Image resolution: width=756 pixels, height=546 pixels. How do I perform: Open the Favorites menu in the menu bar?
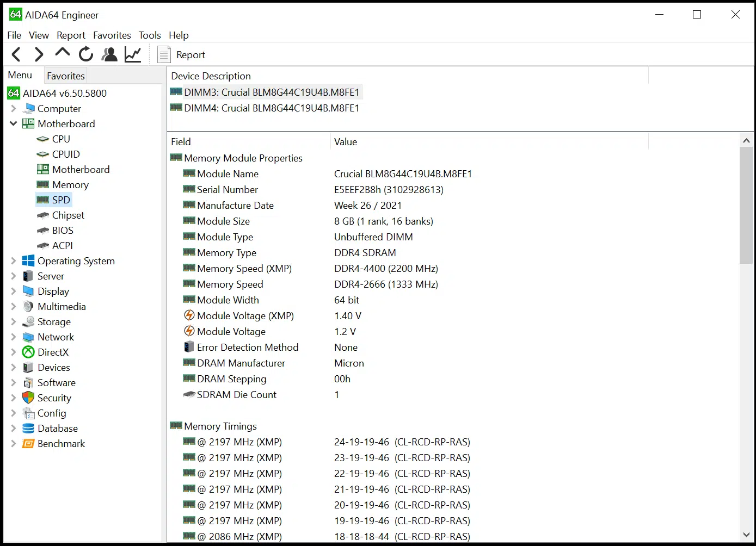tap(112, 35)
